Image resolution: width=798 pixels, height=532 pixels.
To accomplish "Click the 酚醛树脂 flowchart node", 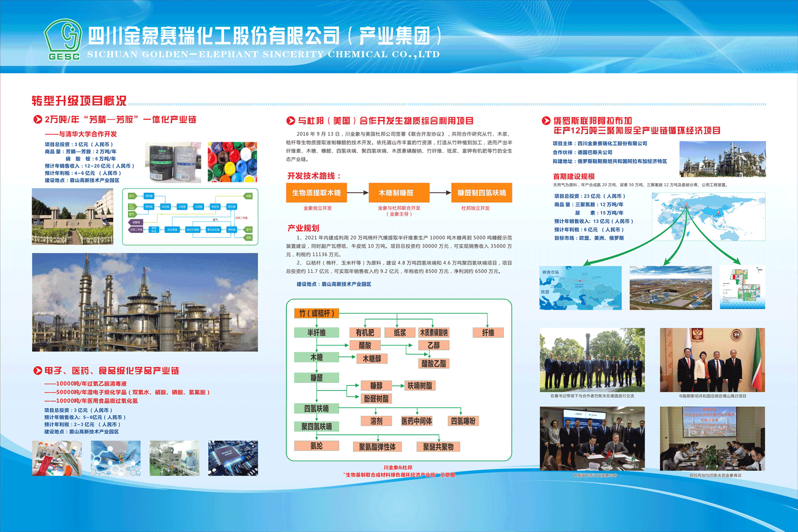I will point(376,398).
